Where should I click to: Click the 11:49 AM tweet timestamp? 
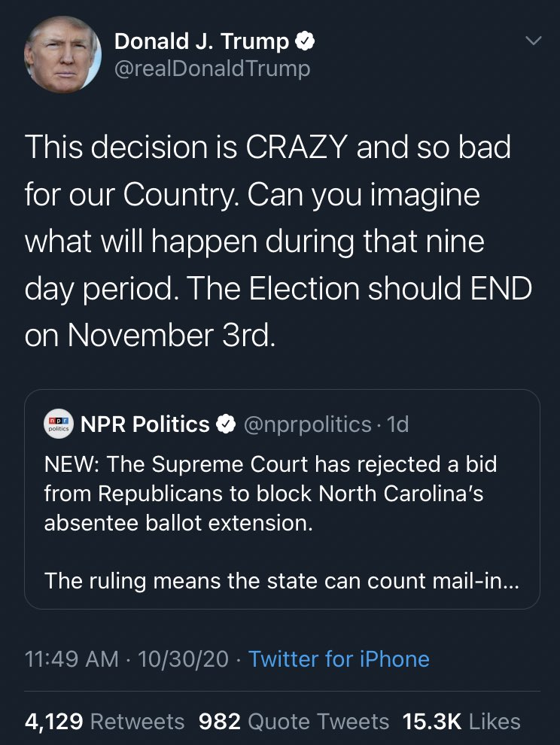point(72,659)
